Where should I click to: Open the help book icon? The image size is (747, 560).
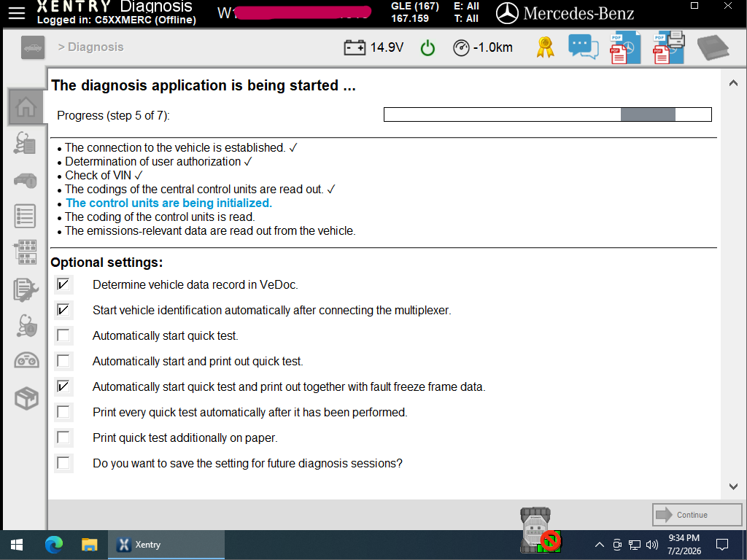[713, 47]
